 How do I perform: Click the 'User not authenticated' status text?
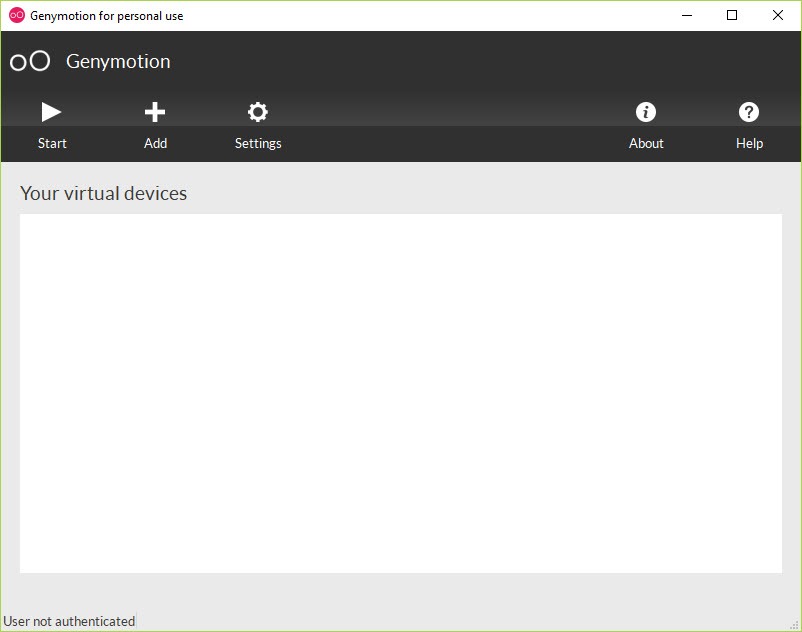(69, 621)
